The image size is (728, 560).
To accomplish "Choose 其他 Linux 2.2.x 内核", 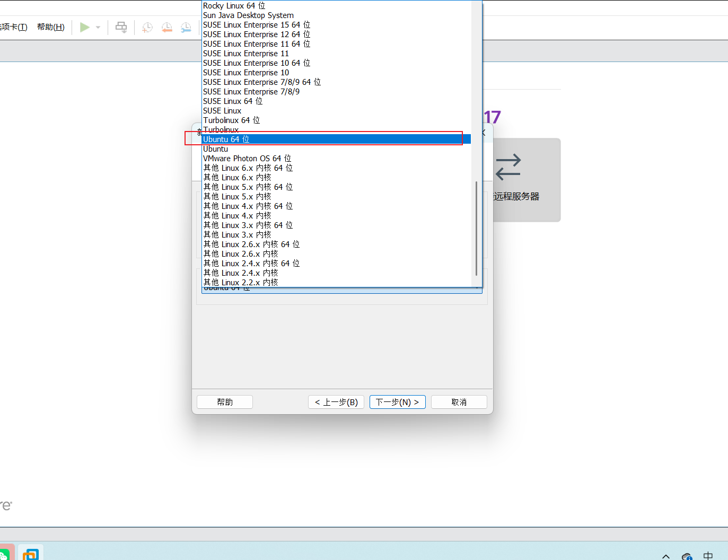I will (336, 282).
